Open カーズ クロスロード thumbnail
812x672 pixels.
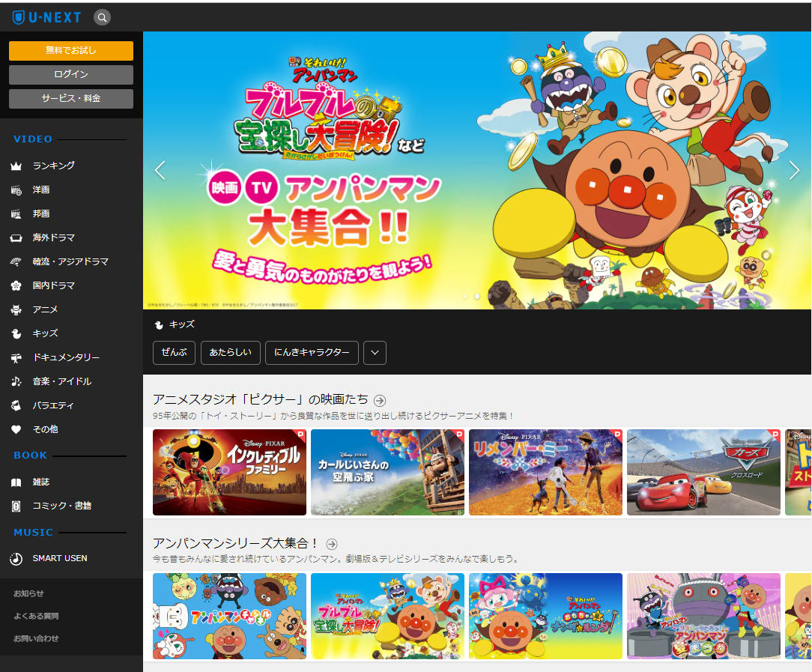tap(703, 472)
